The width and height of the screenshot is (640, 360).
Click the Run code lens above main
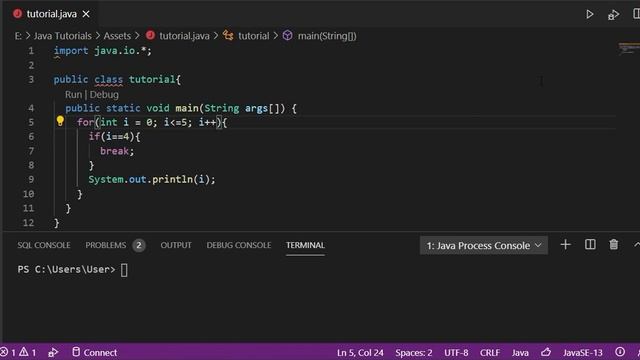(73, 94)
